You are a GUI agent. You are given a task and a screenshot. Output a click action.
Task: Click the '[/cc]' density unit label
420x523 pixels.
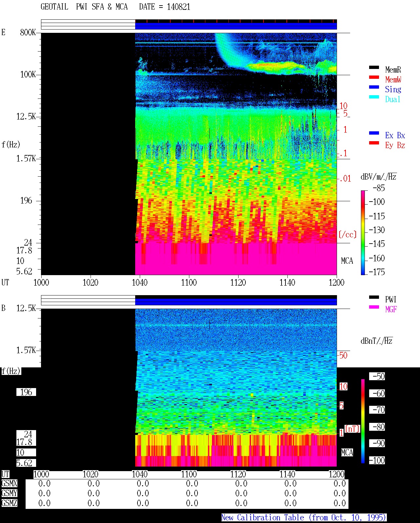pos(347,234)
